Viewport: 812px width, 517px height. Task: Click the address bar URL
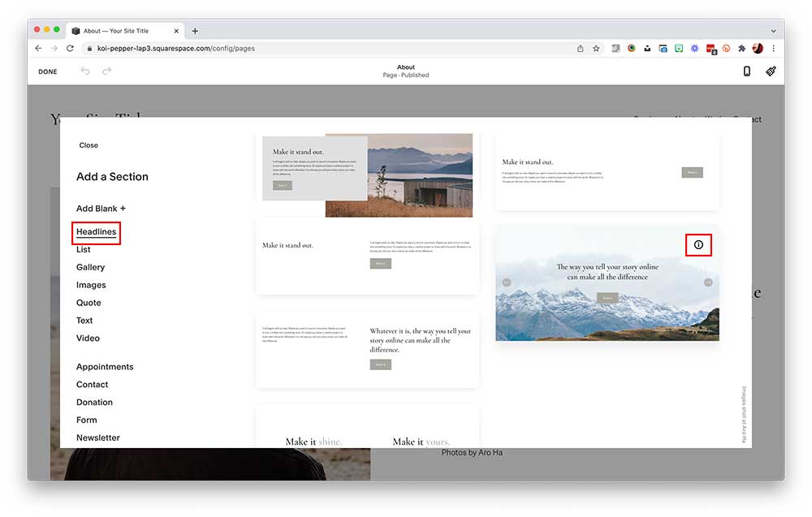tap(176, 48)
